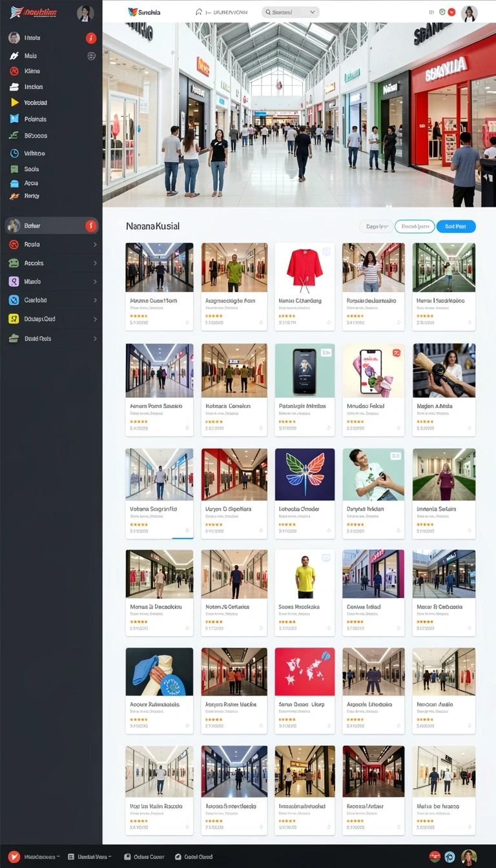
Task: Click the badge icon on the yellow t-shirt card
Action: 327,557
